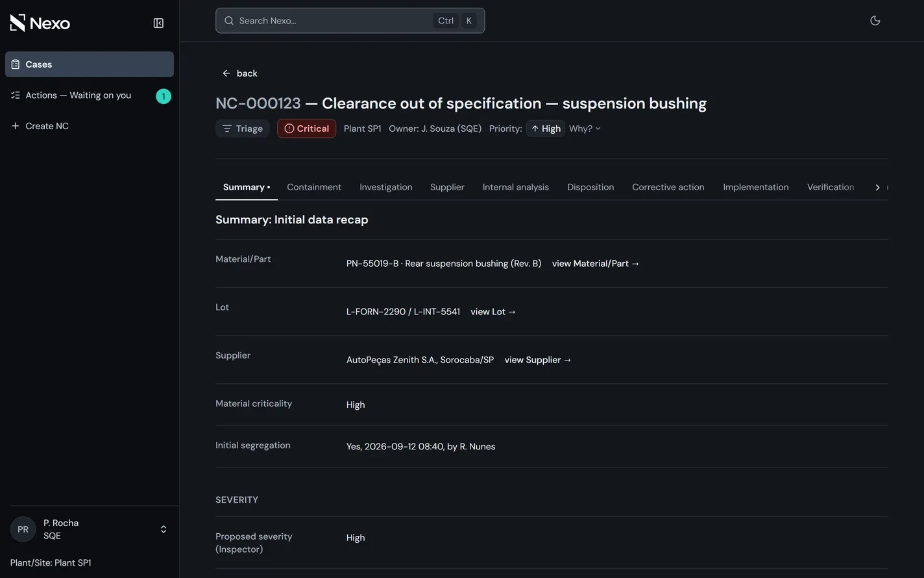This screenshot has height=578, width=924.
Task: Switch to the Implementation tab
Action: (x=756, y=187)
